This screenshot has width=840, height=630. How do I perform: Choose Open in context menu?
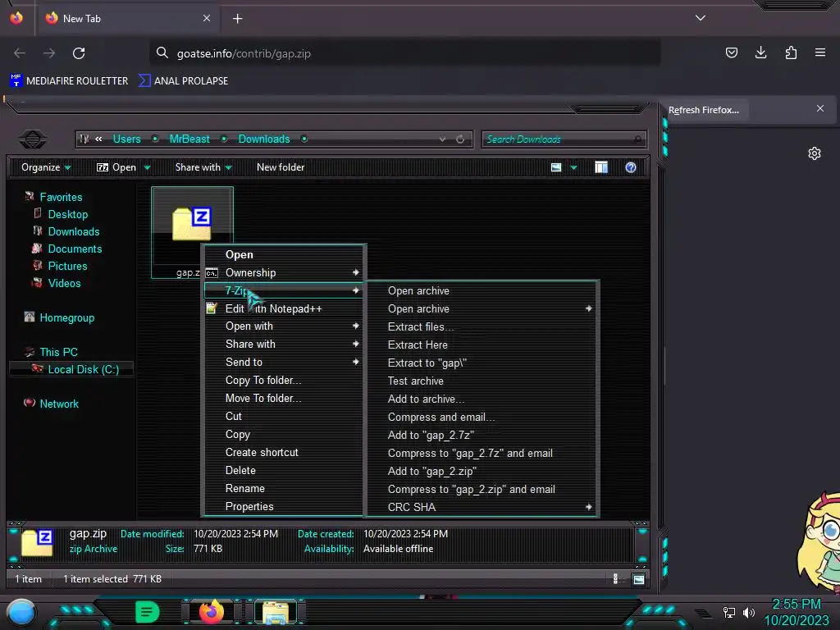[284, 255]
